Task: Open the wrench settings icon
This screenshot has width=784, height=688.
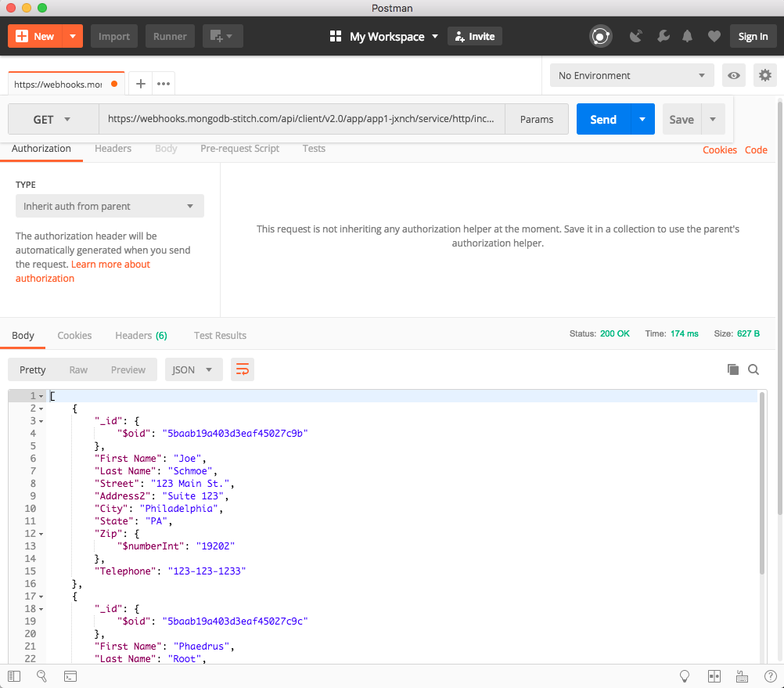Action: 663,36
